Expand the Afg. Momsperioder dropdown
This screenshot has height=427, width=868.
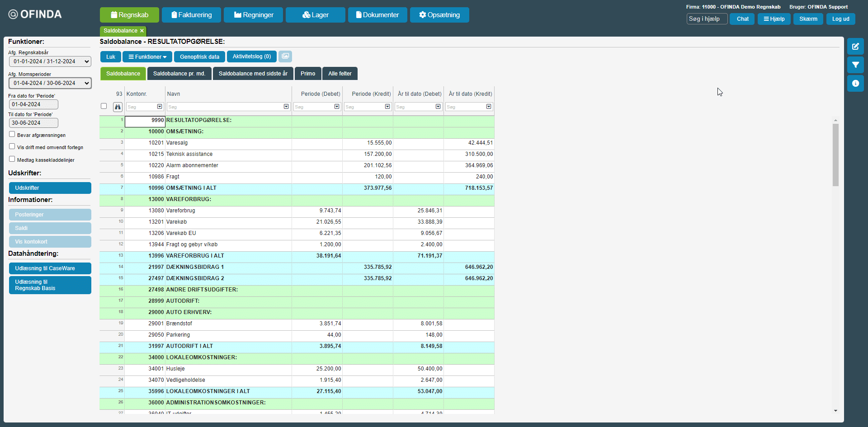50,83
